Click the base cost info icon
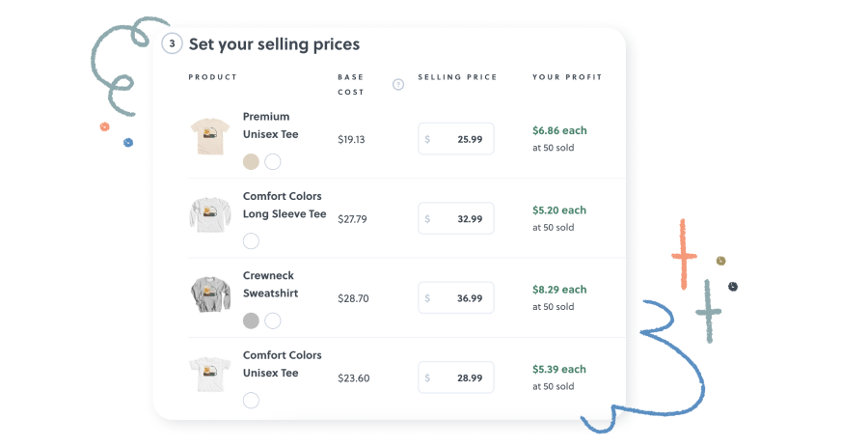Viewport: 868px width, 447px height. click(398, 84)
